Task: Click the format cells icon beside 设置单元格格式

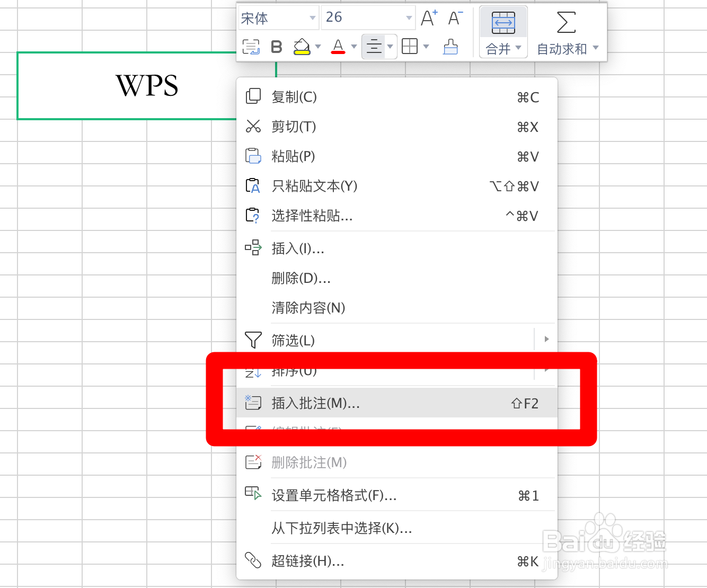Action: pyautogui.click(x=253, y=493)
